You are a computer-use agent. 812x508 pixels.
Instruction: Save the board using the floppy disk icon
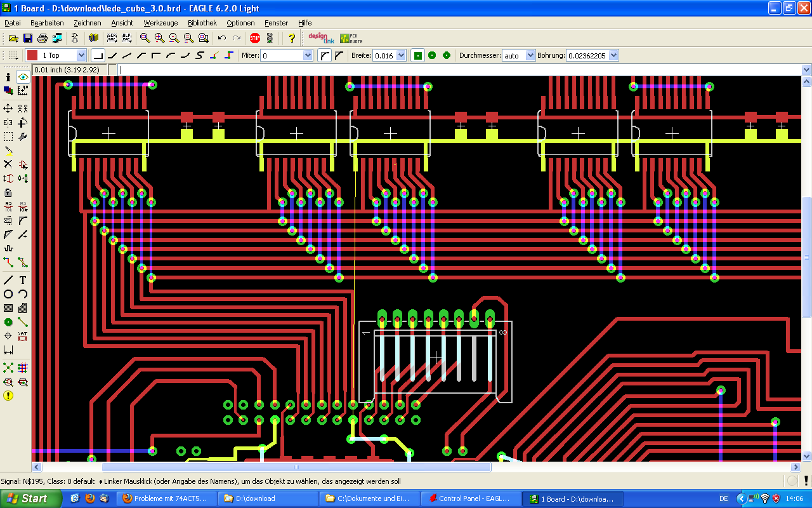(27, 38)
